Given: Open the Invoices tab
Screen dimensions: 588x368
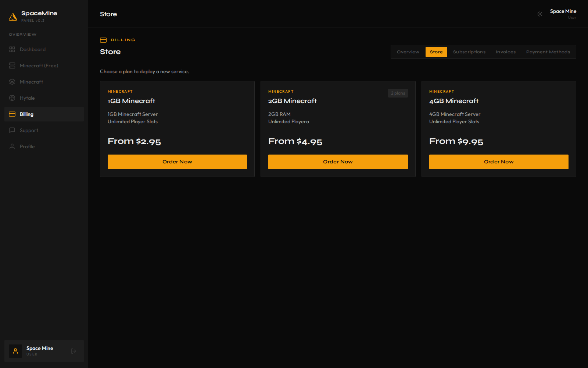Looking at the screenshot, I should click(506, 52).
